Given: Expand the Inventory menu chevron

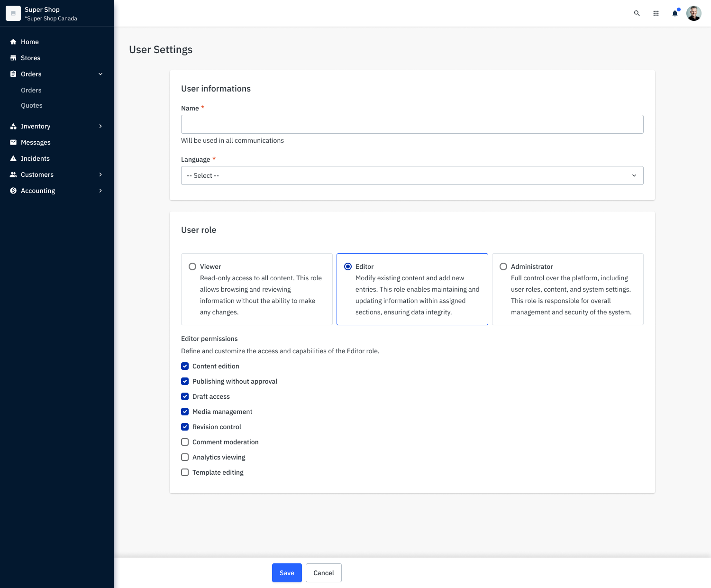Looking at the screenshot, I should pos(100,126).
